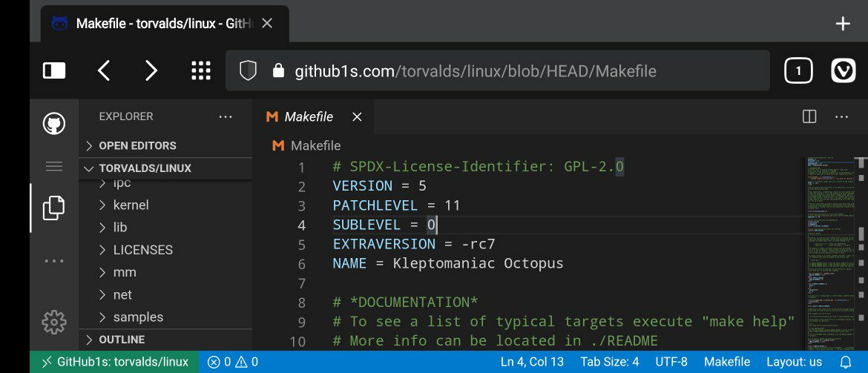This screenshot has width=868, height=373.
Task: Open the hamburger menu in activity bar
Action: 53,167
